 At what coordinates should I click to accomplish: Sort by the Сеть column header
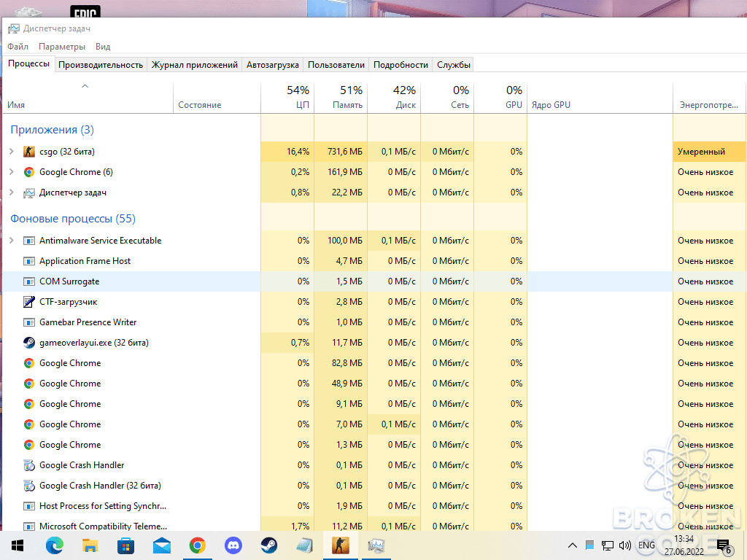[x=447, y=98]
